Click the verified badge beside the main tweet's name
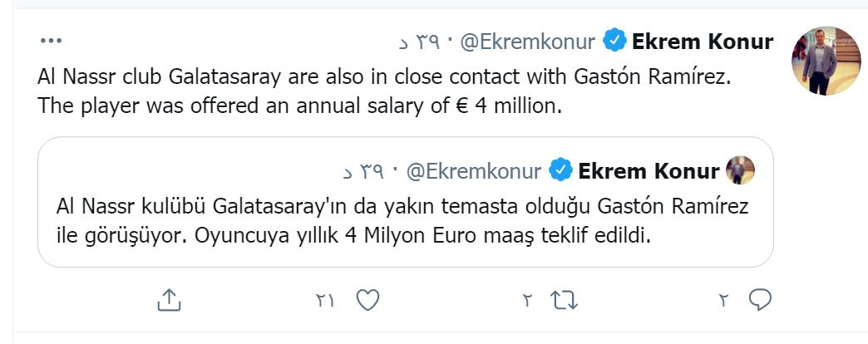The image size is (868, 344). [614, 40]
